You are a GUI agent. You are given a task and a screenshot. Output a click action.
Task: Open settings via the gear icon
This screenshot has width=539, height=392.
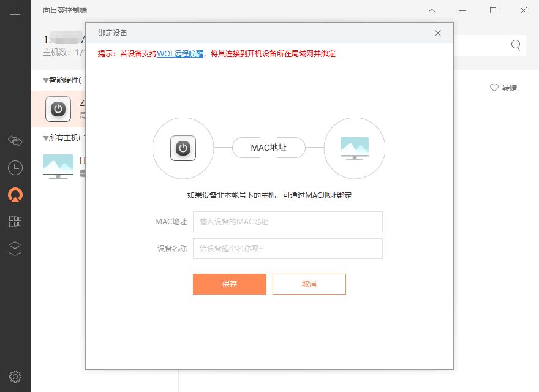pos(15,376)
